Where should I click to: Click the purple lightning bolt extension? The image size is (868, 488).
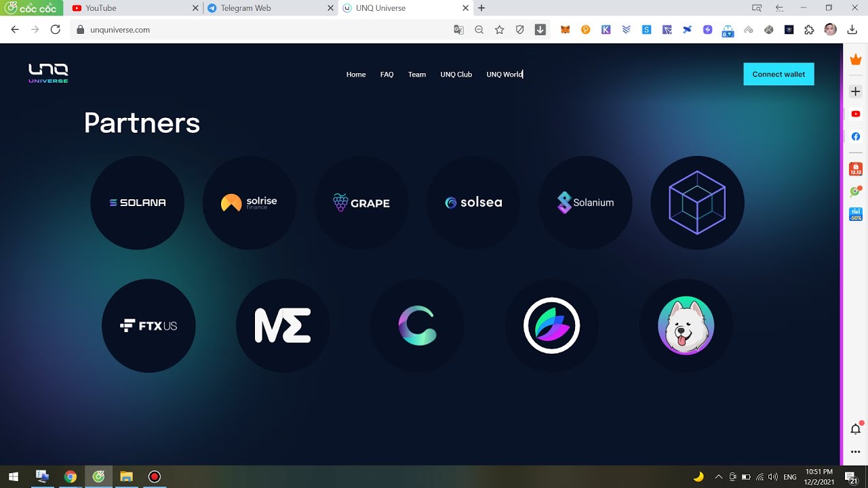pyautogui.click(x=707, y=30)
